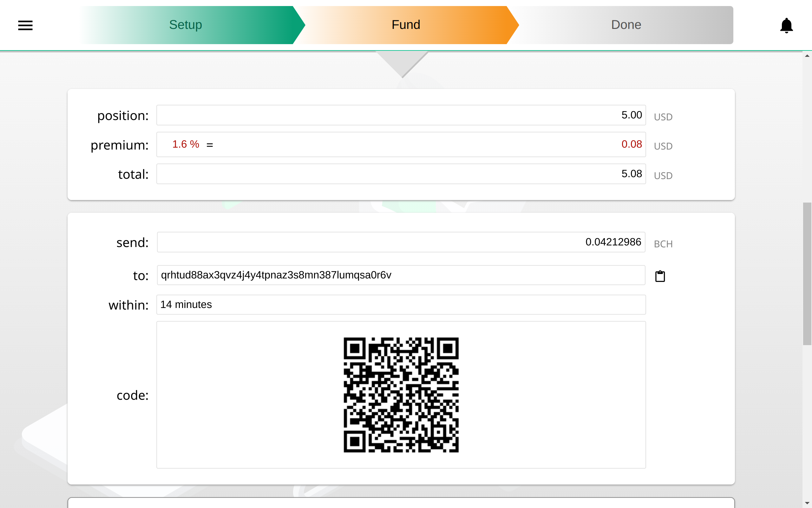
Task: Click the BCH currency label
Action: click(663, 244)
